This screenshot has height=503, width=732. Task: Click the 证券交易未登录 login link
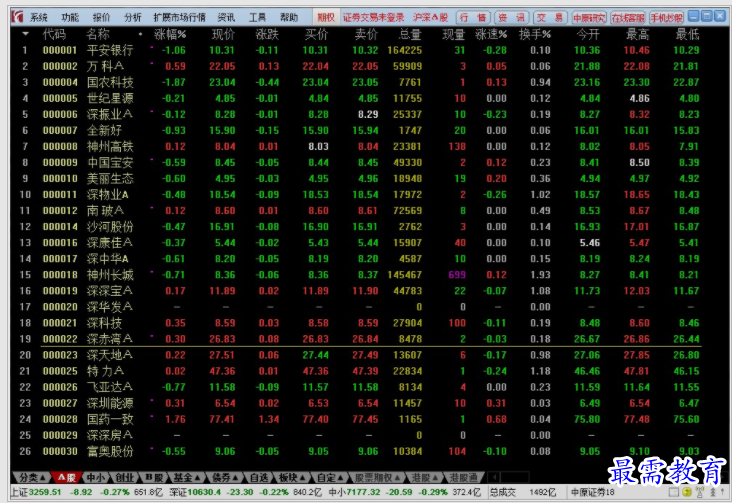click(373, 18)
